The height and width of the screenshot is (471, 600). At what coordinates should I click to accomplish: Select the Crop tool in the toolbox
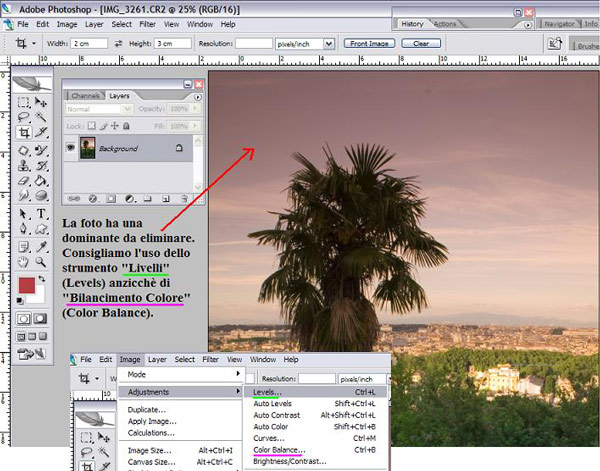(x=24, y=133)
